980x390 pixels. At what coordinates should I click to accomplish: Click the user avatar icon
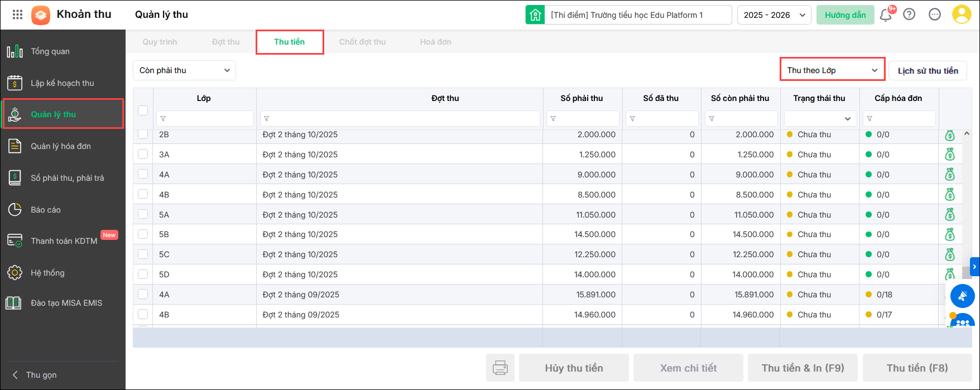962,15
